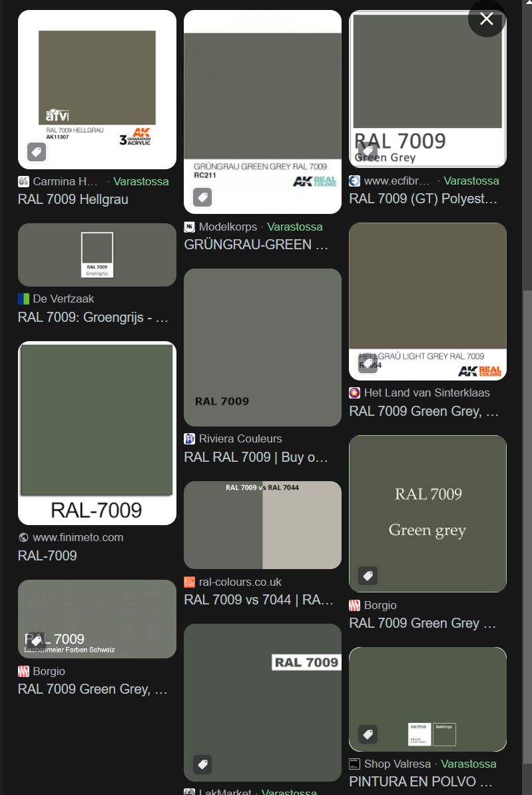Click 'De Verfzaak' source name
The height and width of the screenshot is (795, 532).
[x=63, y=299]
